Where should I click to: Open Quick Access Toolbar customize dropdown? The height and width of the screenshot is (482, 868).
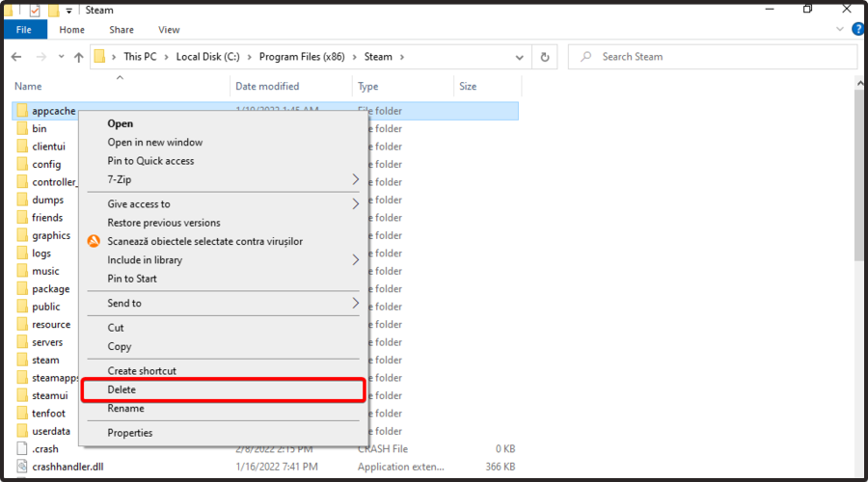[68, 11]
